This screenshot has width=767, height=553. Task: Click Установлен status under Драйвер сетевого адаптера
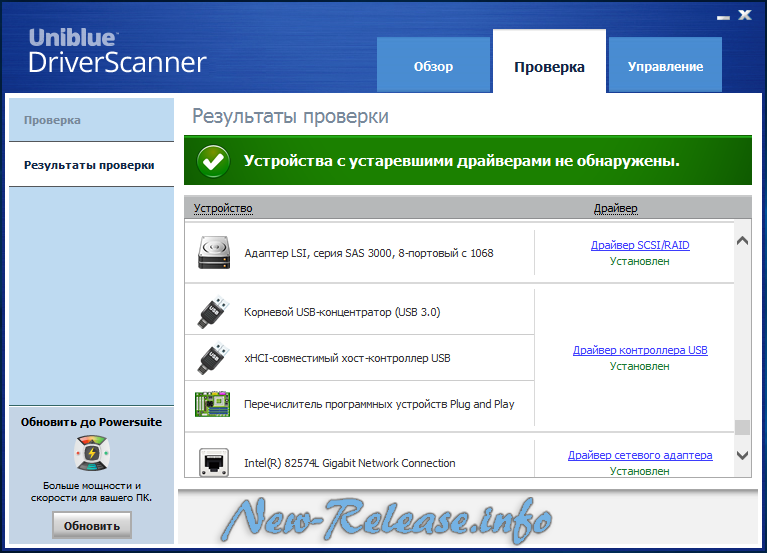(x=640, y=471)
